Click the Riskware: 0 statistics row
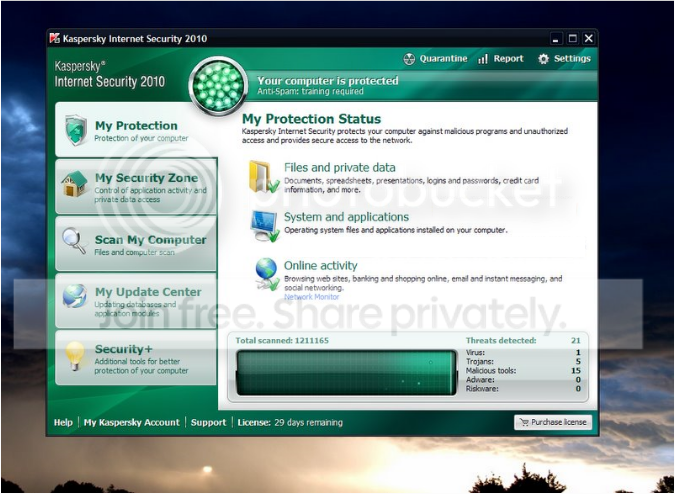The image size is (675, 494). [x=523, y=389]
